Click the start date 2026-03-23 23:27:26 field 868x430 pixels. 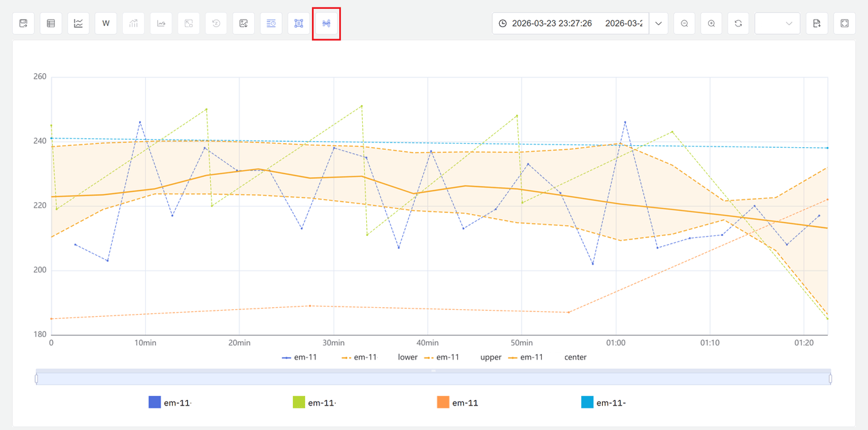[551, 24]
